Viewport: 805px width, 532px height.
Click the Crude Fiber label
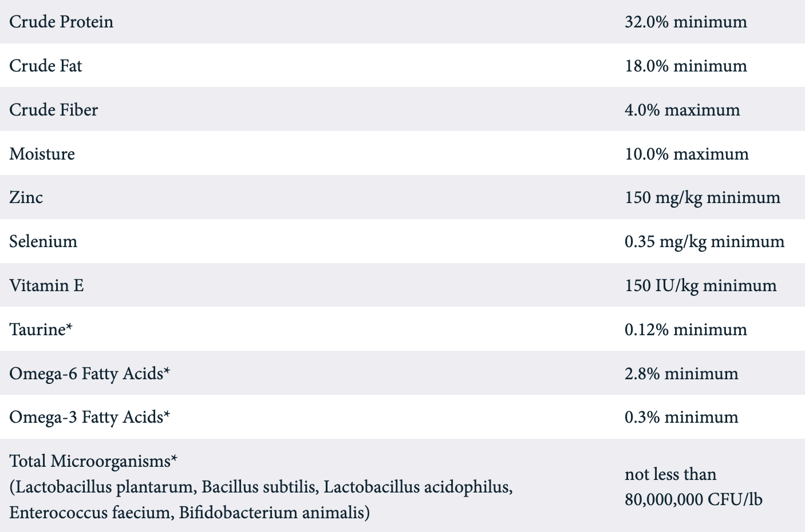(54, 110)
